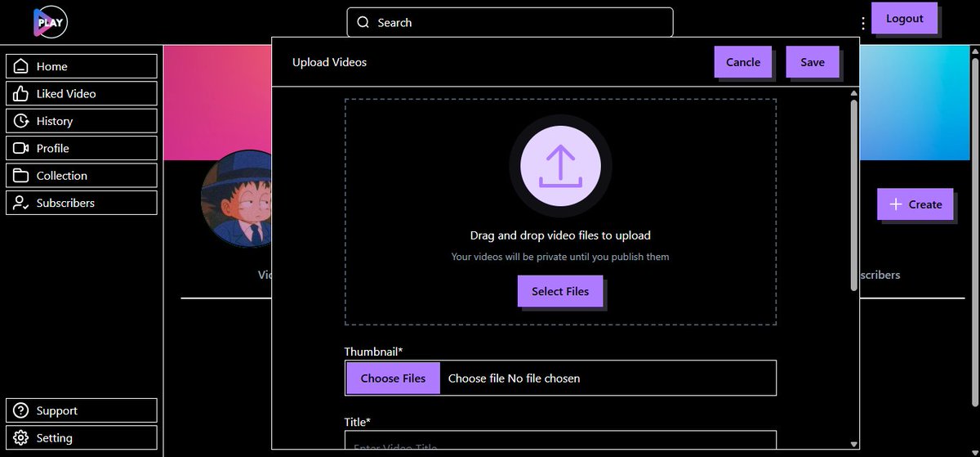
Task: Open the Setting page
Action: 82,438
